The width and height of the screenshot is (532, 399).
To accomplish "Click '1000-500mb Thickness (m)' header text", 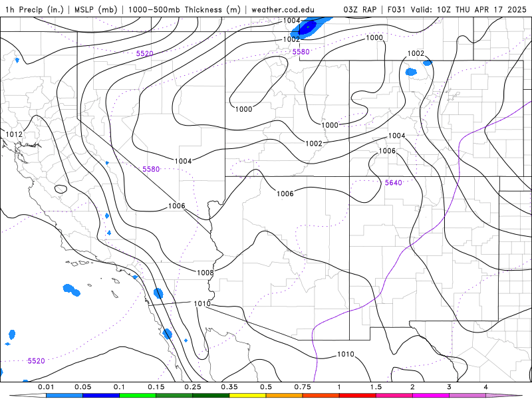I will pyautogui.click(x=184, y=9).
